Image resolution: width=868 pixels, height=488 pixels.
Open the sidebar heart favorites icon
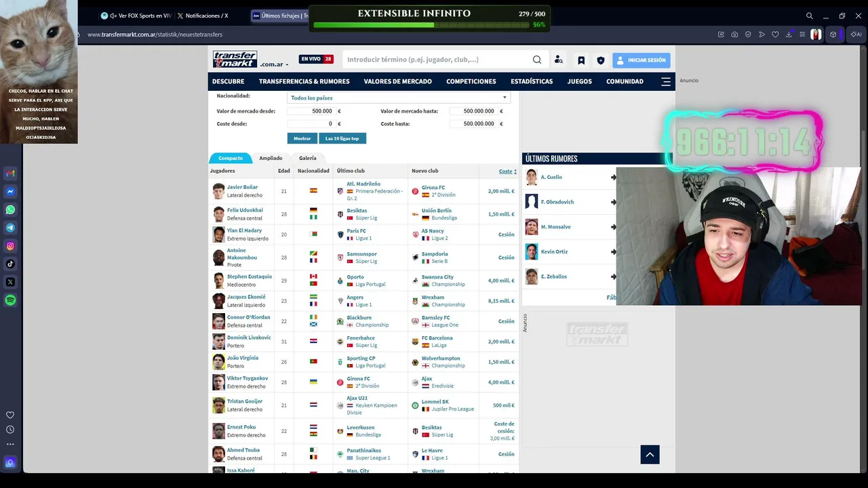[x=10, y=415]
